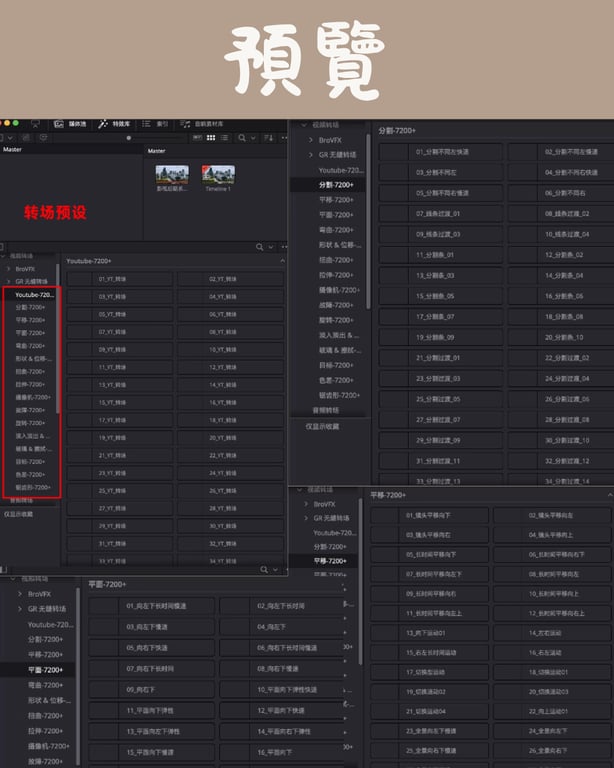Click the 30_分割过渡_10 transition item
The image size is (614, 768).
point(561,440)
